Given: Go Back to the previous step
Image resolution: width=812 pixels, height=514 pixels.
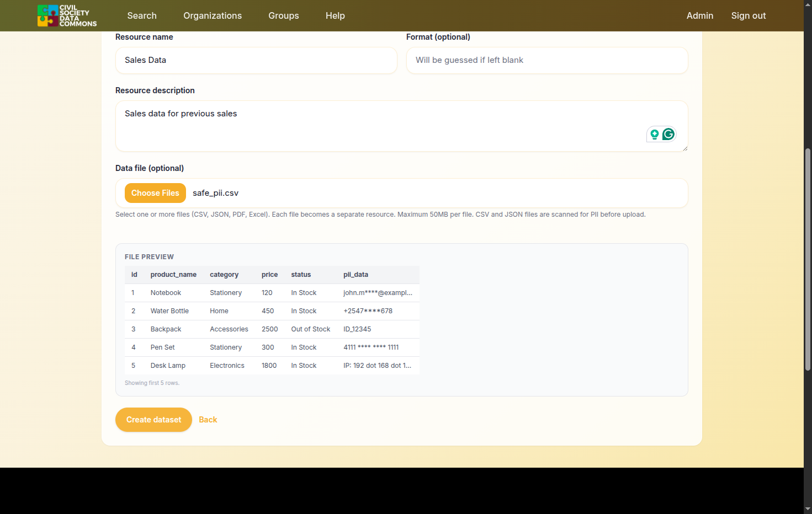Looking at the screenshot, I should click(208, 420).
